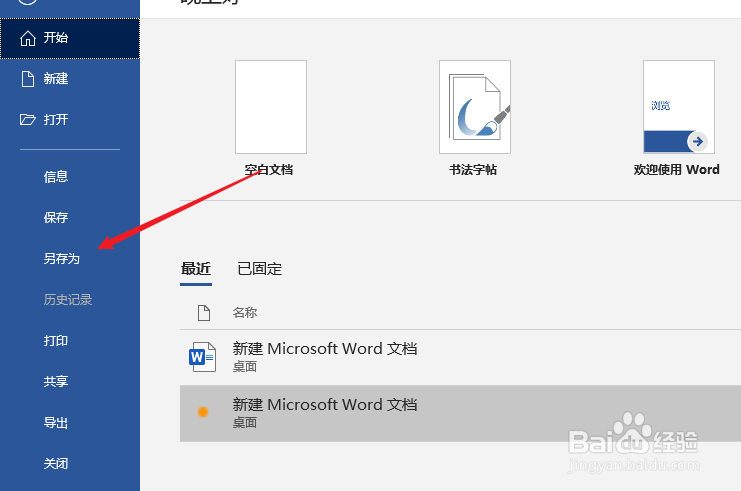Click the 历史记录 entry
This screenshot has height=491, width=741.
(70, 300)
